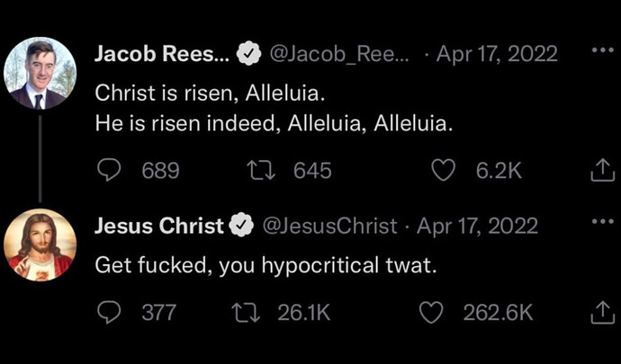View Jesus Christ profile picture

click(x=40, y=244)
